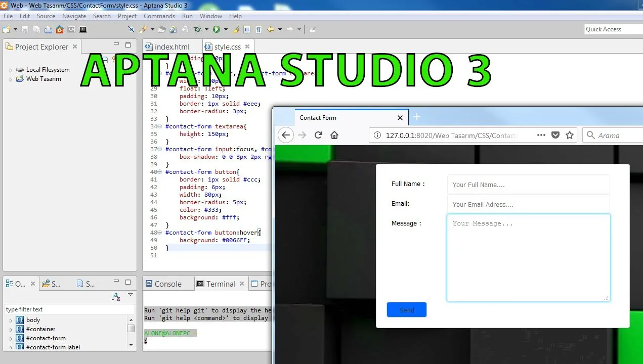Open the tab with folder icon beside Outline
The width and height of the screenshot is (643, 364).
(51, 284)
